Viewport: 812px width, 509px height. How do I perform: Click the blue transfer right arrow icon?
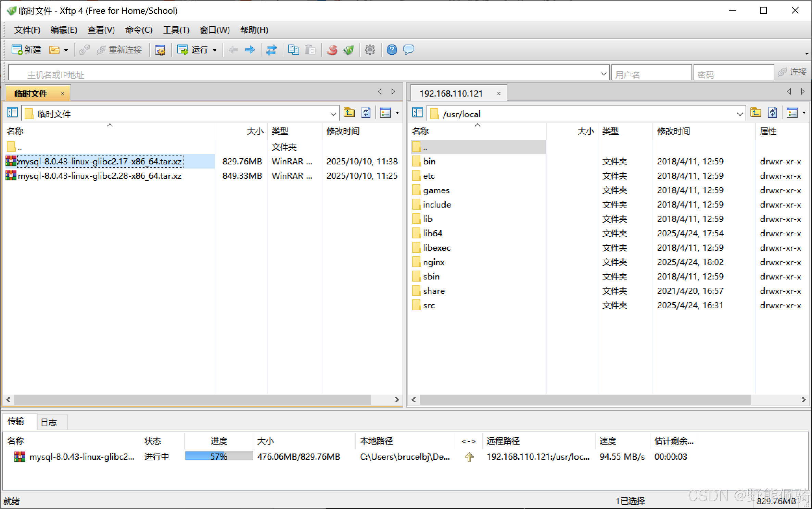[250, 50]
